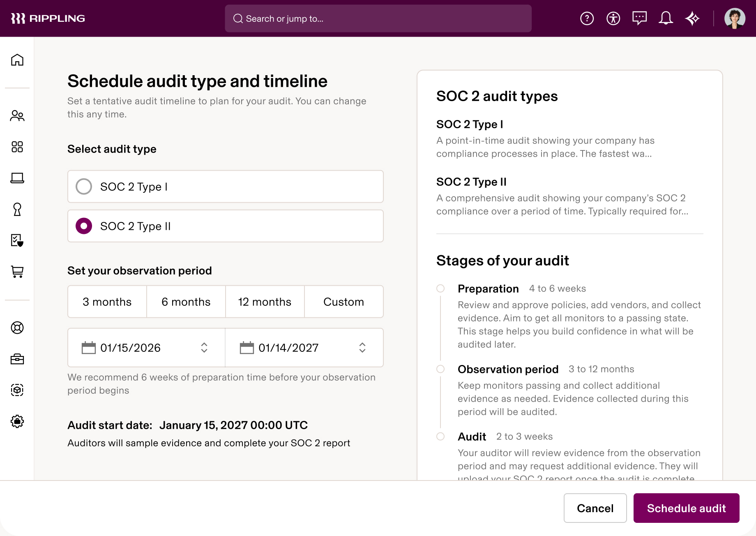Select the Custom observation period tab
The height and width of the screenshot is (536, 756).
pos(343,302)
